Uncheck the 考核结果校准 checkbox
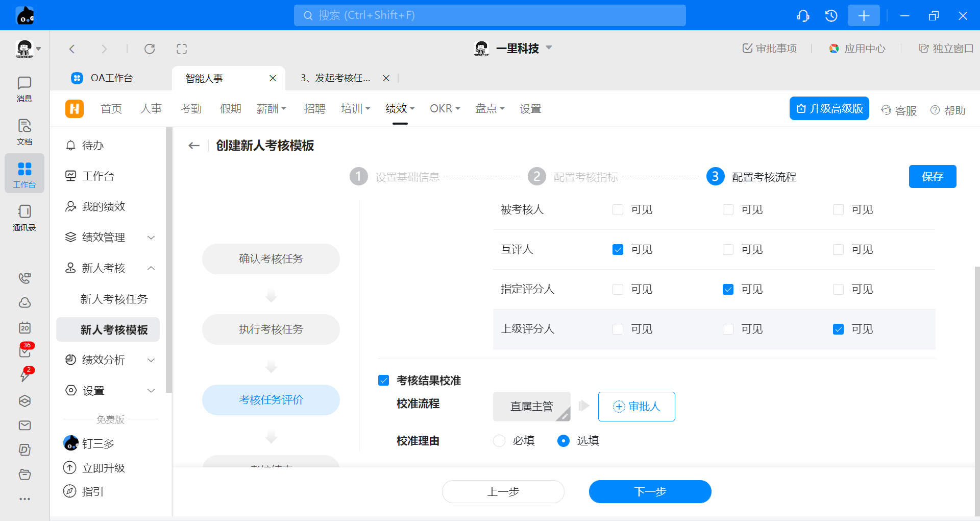The image size is (980, 521). 384,381
